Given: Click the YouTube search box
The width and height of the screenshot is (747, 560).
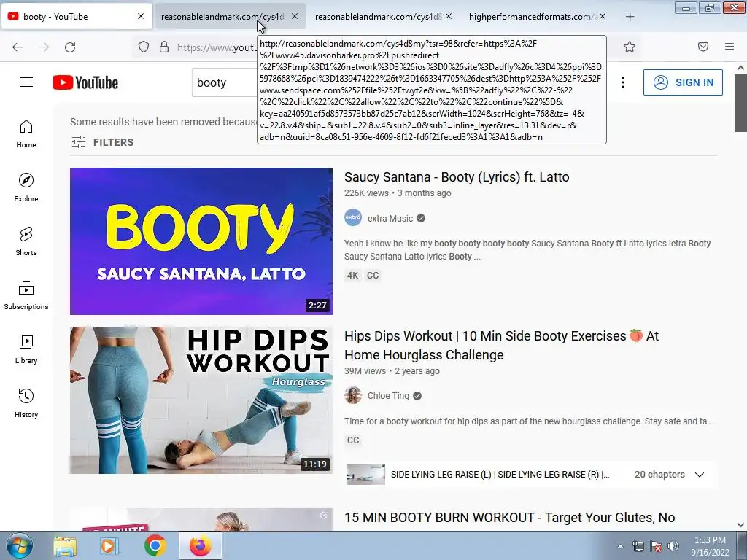Looking at the screenshot, I should (225, 82).
